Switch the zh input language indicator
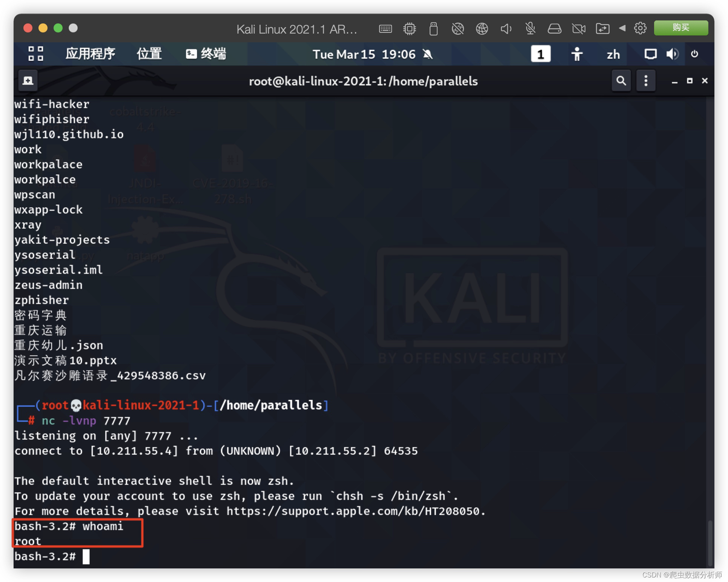 [x=613, y=54]
